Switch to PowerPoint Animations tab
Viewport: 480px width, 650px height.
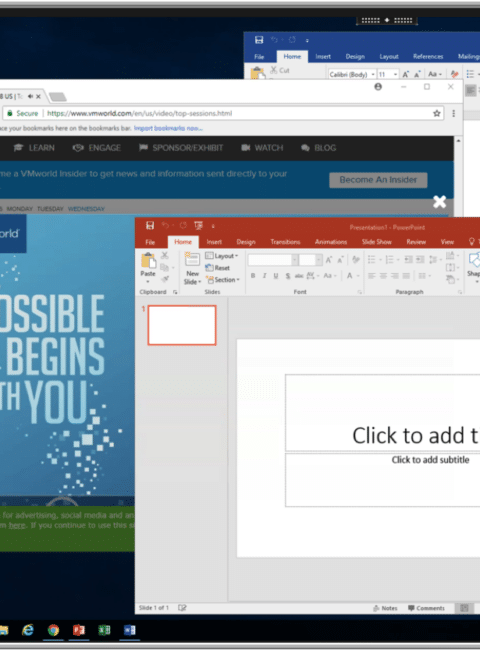click(331, 242)
